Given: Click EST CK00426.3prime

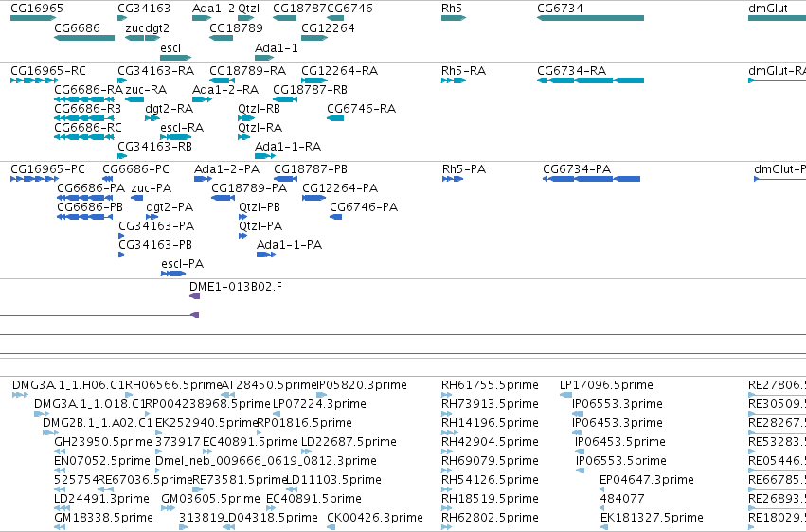Looking at the screenshot, I should point(375,518).
